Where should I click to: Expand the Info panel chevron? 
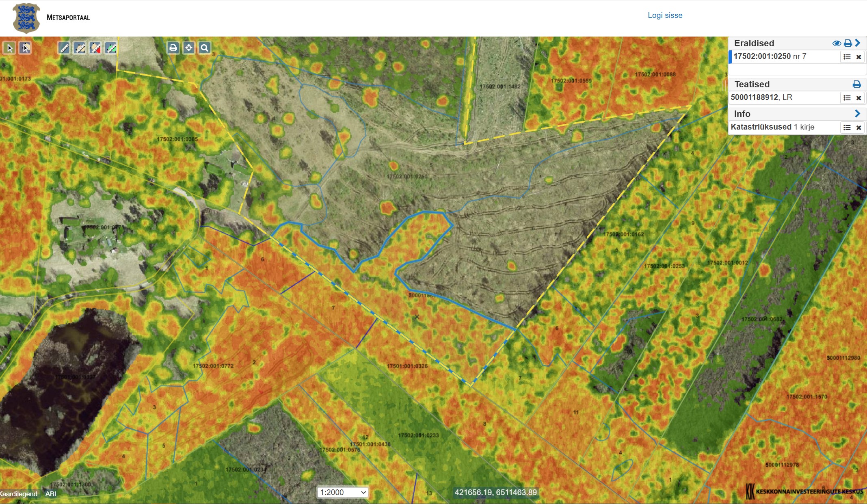tap(858, 114)
